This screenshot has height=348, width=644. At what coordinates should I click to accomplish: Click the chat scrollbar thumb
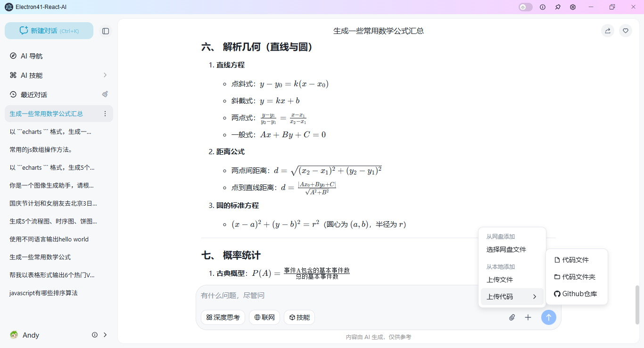click(x=638, y=305)
